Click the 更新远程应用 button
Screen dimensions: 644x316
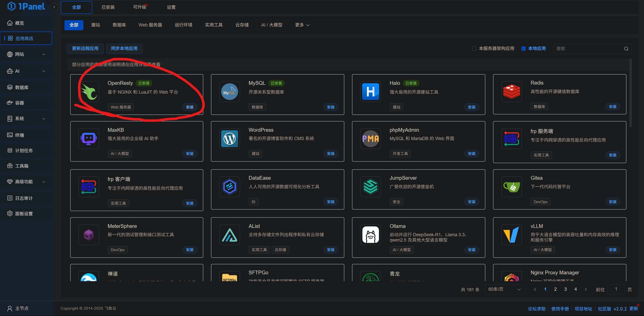85,48
